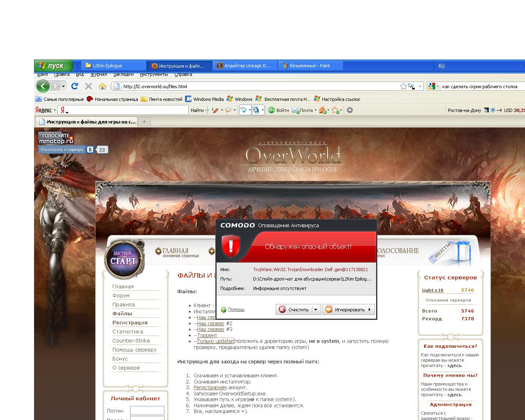Image resolution: width=525 pixels, height=420 pixels.
Task: Open the Правка menu
Action: click(x=62, y=75)
